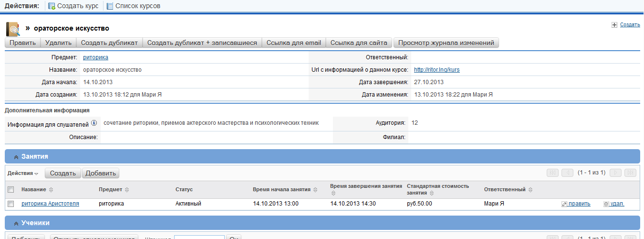This screenshot has height=239, width=644.
Task: Sort lessons by Название column
Action: tap(51, 190)
